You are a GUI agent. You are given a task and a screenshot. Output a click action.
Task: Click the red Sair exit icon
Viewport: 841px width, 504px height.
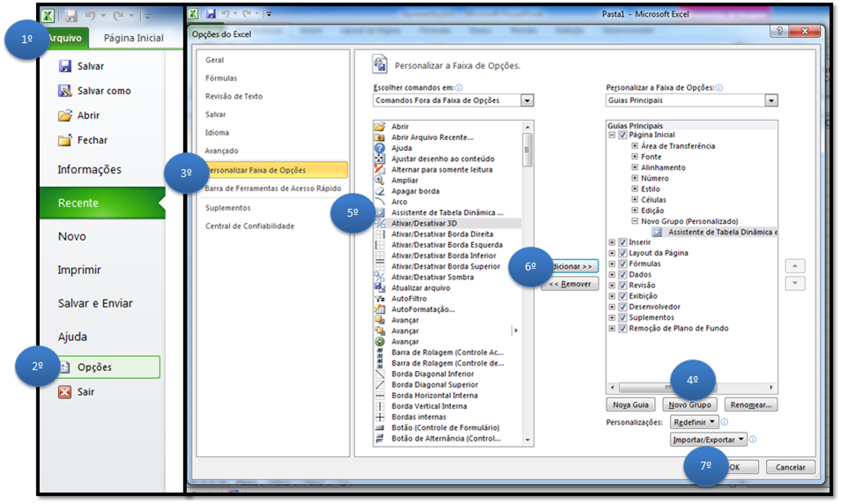pos(65,392)
